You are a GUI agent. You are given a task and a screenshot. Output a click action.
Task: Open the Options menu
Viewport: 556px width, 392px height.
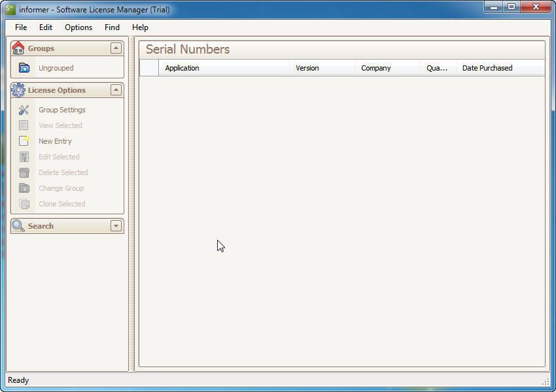pos(78,27)
